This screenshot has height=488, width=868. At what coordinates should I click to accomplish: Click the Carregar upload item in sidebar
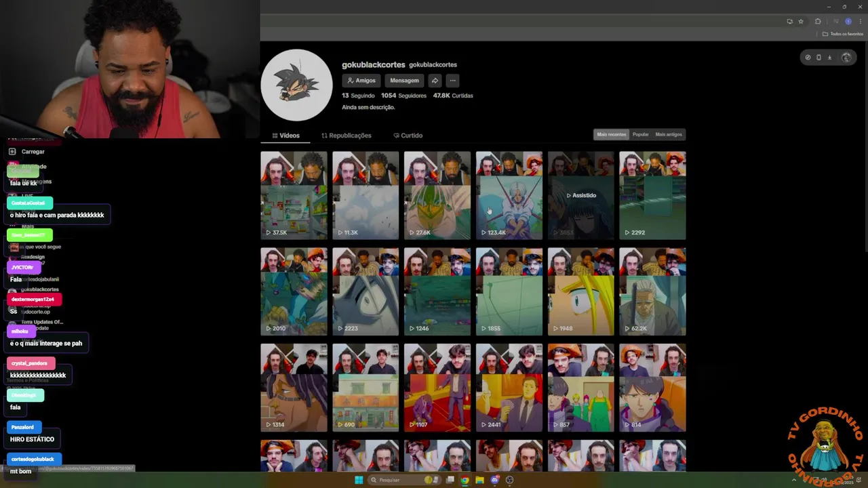pyautogui.click(x=27, y=152)
